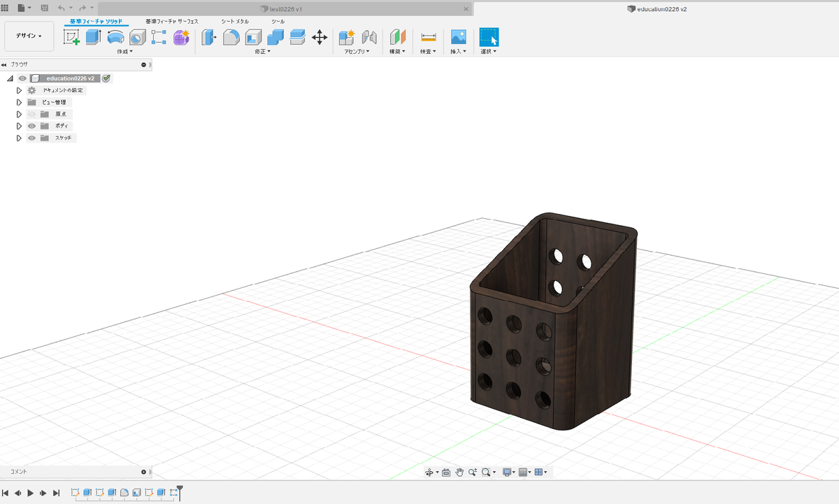Click the コメント panel plus button
The width and height of the screenshot is (839, 504).
pyautogui.click(x=144, y=472)
